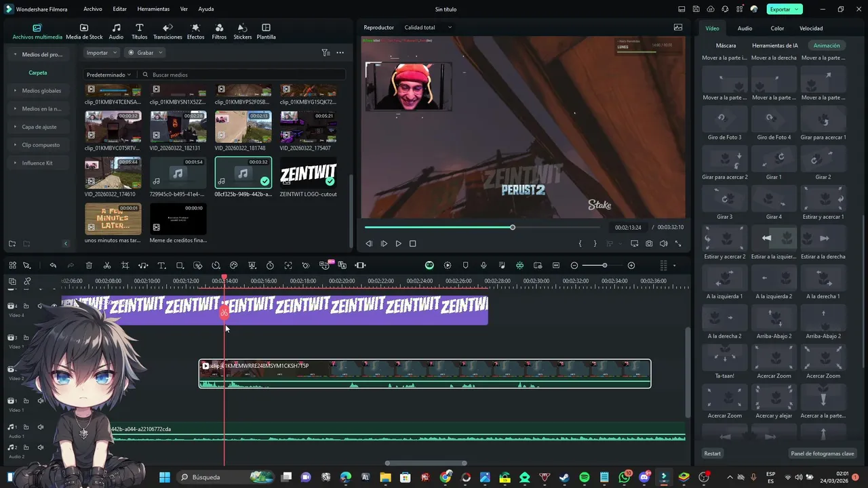Mute the Video 1 track

pyautogui.click(x=40, y=401)
